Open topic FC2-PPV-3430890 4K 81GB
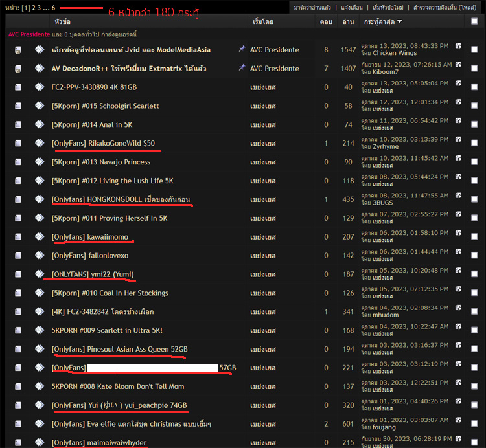Image resolution: width=486 pixels, height=448 pixels. click(94, 87)
